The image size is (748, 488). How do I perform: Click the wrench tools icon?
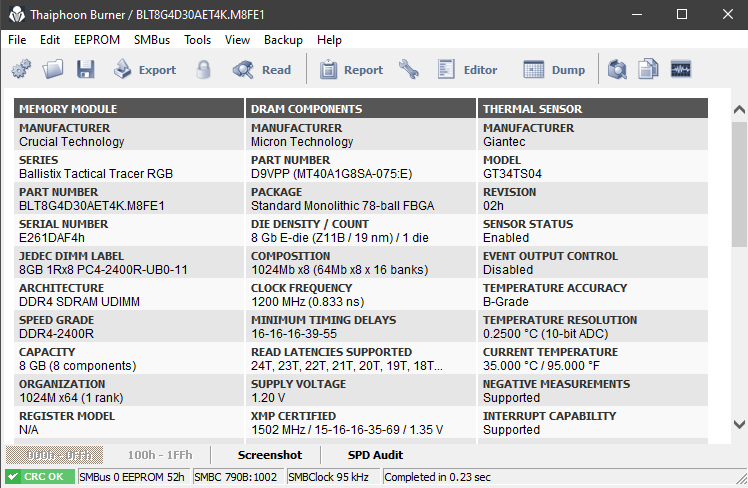pos(409,70)
